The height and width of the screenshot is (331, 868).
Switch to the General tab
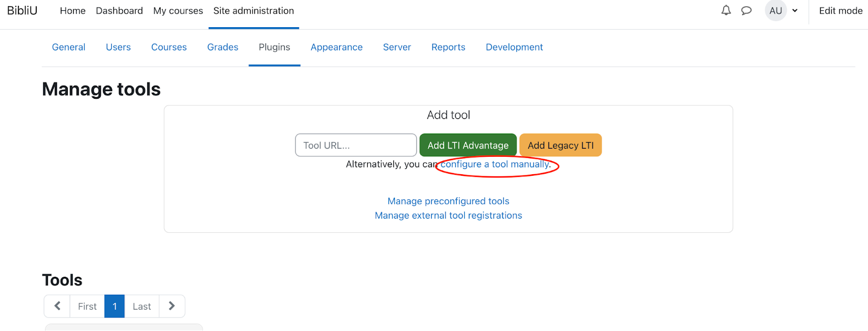(68, 47)
